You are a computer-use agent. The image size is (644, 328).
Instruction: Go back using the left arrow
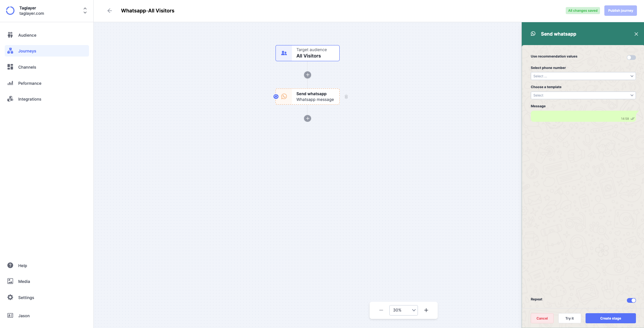[110, 11]
